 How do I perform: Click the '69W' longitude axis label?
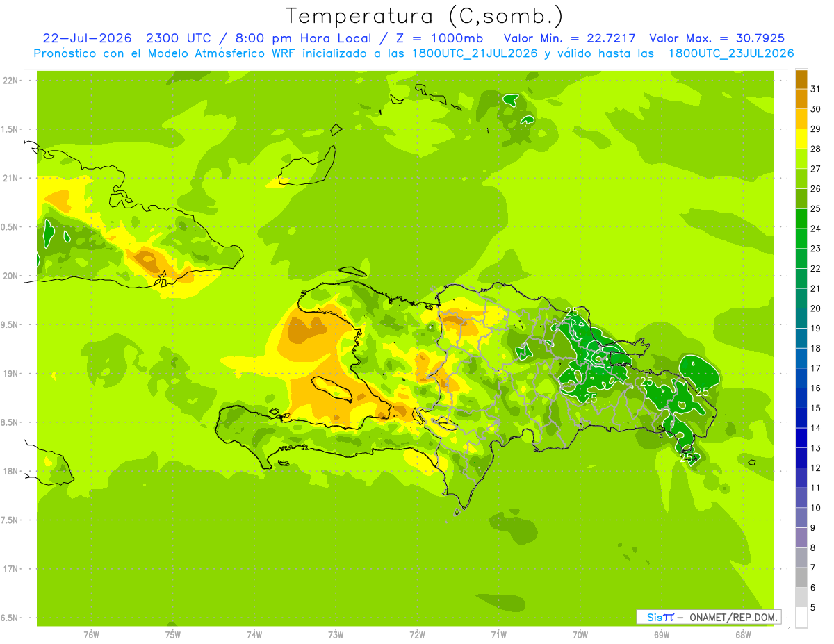(662, 635)
